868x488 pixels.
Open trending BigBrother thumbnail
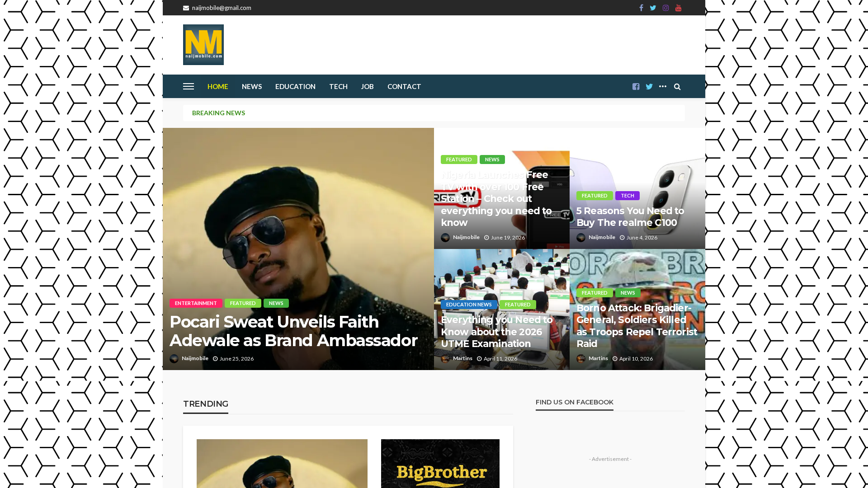[440, 464]
